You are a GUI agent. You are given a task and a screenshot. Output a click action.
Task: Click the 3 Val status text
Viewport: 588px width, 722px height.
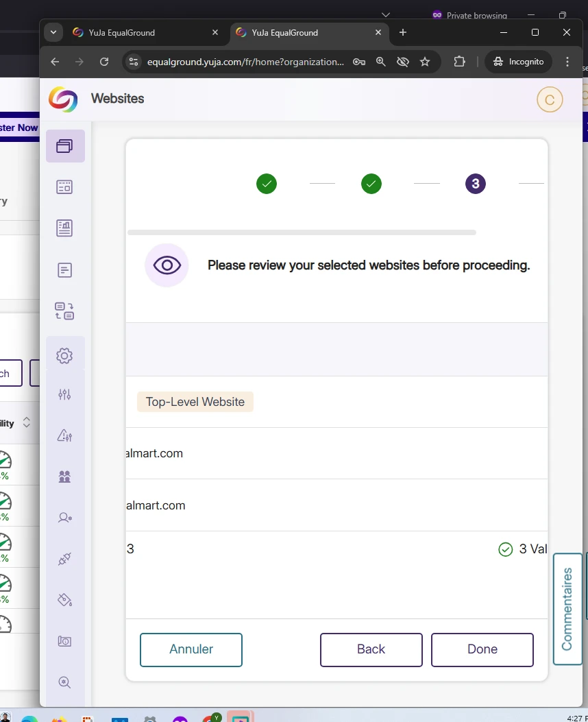point(532,549)
